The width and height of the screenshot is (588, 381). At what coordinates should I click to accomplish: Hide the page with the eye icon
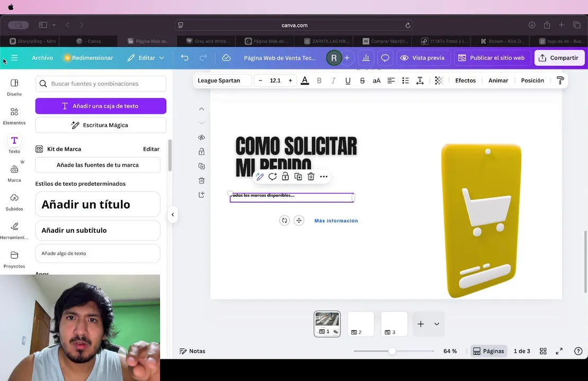201,138
